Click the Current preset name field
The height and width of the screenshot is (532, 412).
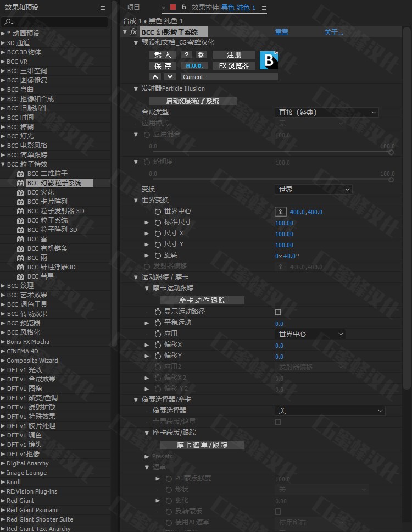(230, 77)
